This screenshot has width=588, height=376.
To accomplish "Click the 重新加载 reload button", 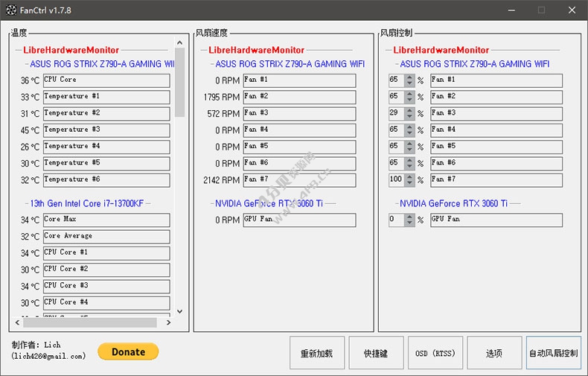I will click(317, 353).
